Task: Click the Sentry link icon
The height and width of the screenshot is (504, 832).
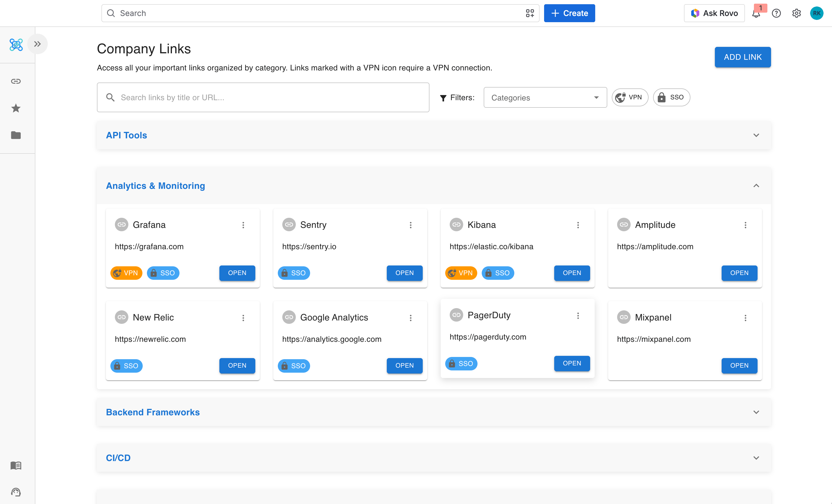Action: click(289, 225)
